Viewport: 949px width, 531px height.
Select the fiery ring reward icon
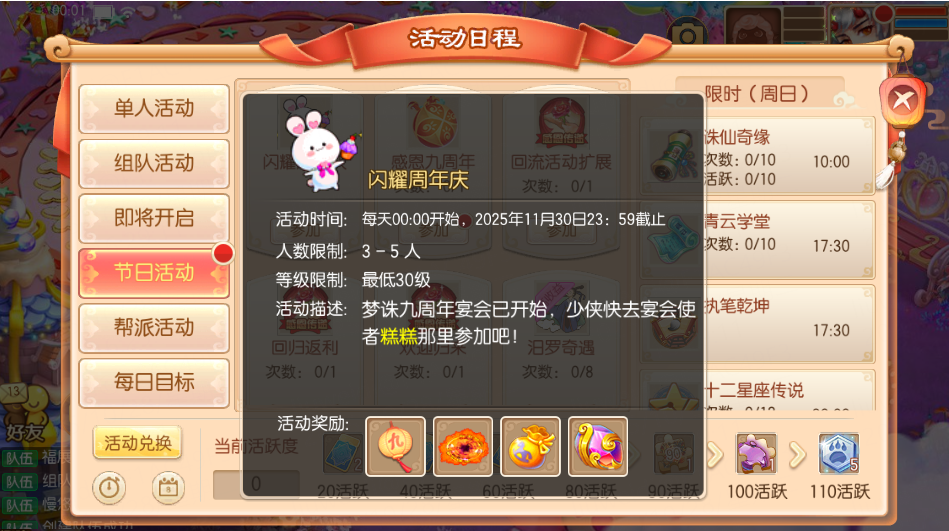click(x=463, y=447)
